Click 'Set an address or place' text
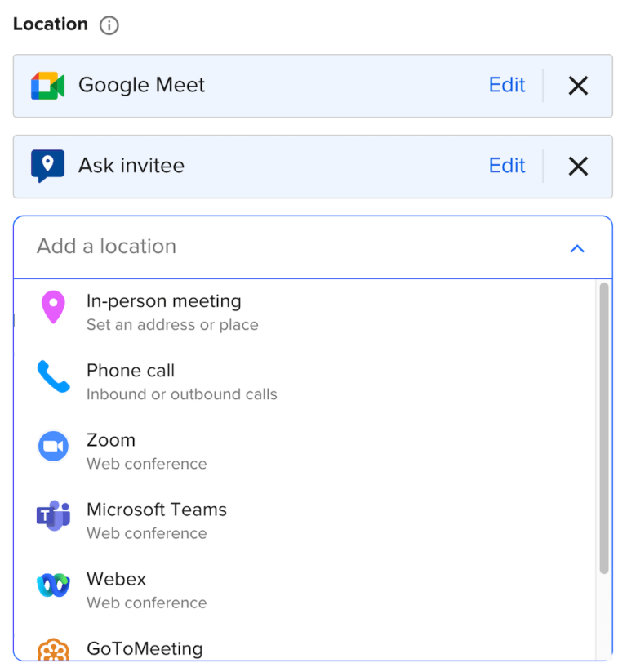Image resolution: width=627 pixels, height=672 pixels. (x=172, y=325)
